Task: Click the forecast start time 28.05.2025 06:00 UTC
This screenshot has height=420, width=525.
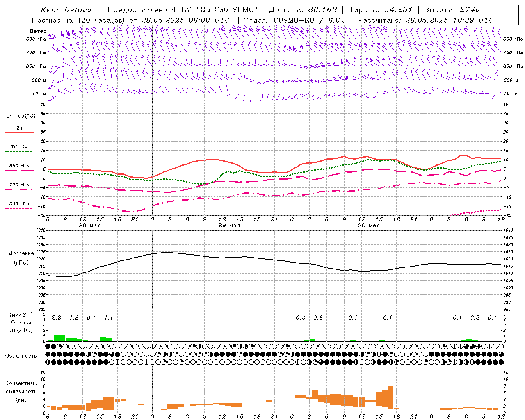Action: (x=185, y=20)
